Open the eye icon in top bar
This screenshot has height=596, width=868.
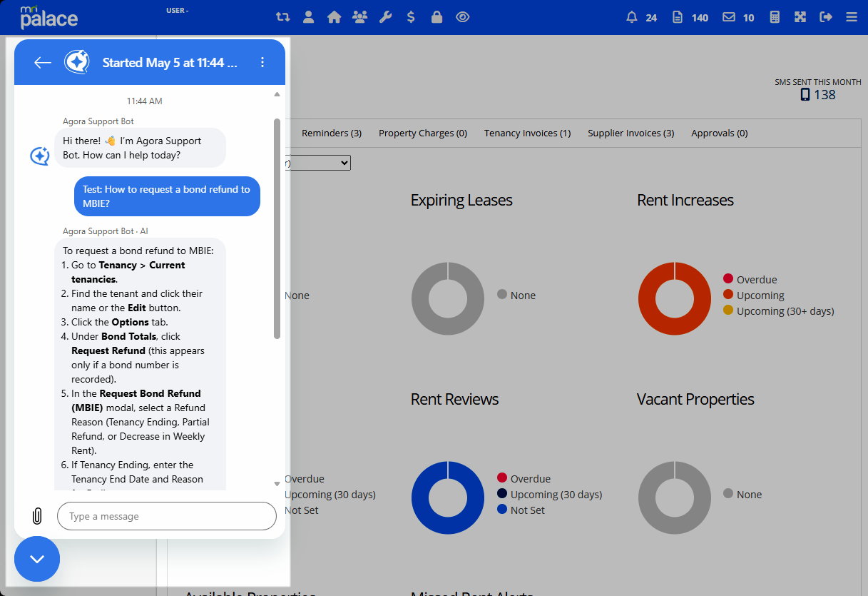tap(462, 17)
